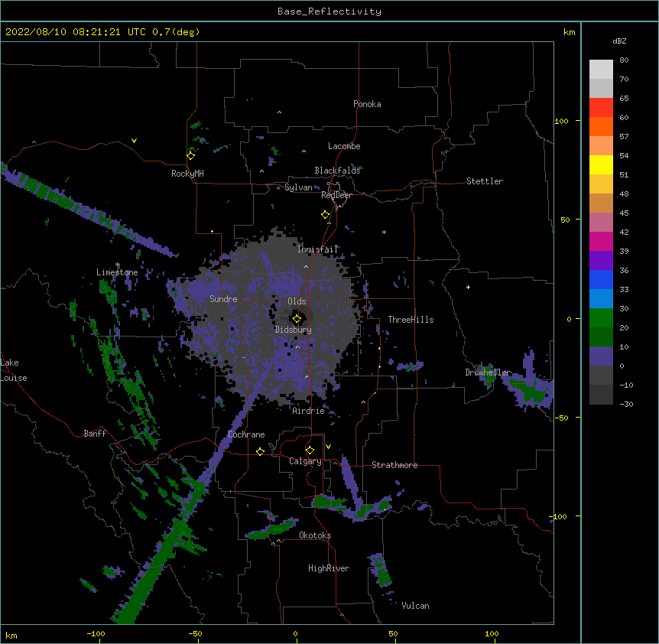The height and width of the screenshot is (644, 659).
Task: Click the Blackfalds city label
Action: pyautogui.click(x=337, y=171)
